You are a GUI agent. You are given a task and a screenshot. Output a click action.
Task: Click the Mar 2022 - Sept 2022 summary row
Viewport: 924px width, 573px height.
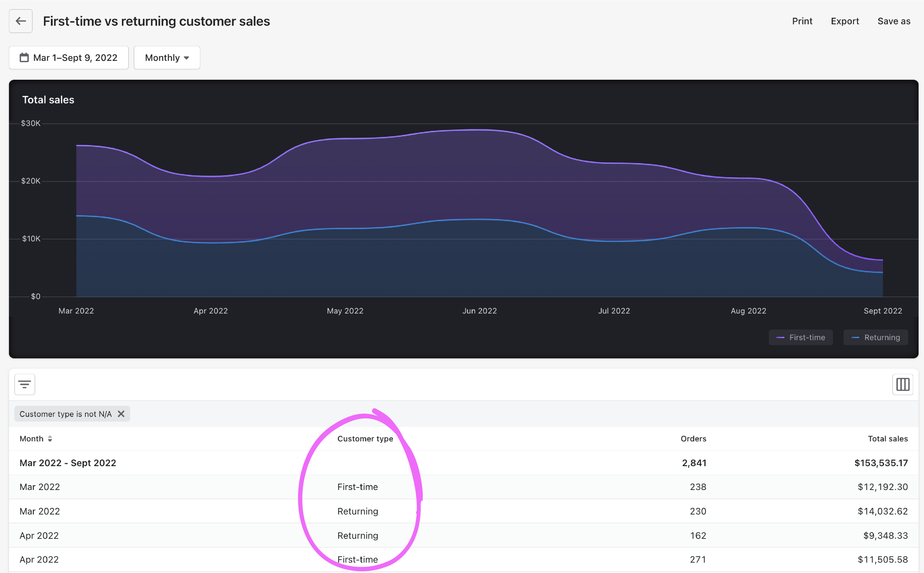coord(68,463)
